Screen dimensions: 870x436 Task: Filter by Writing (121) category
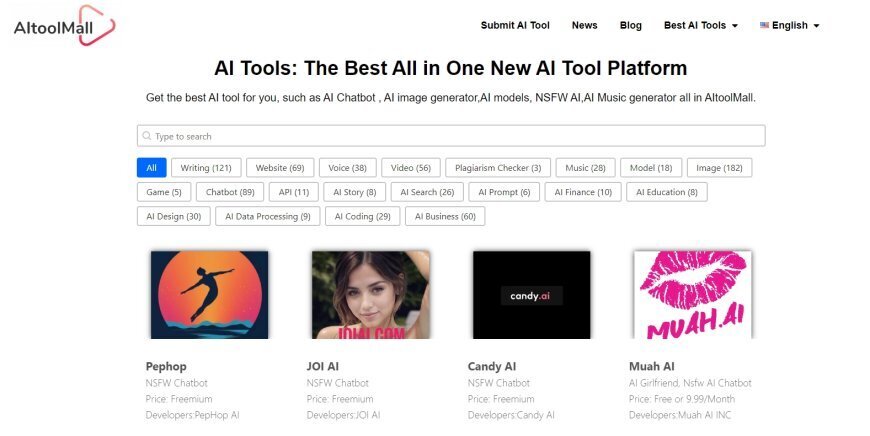(205, 168)
